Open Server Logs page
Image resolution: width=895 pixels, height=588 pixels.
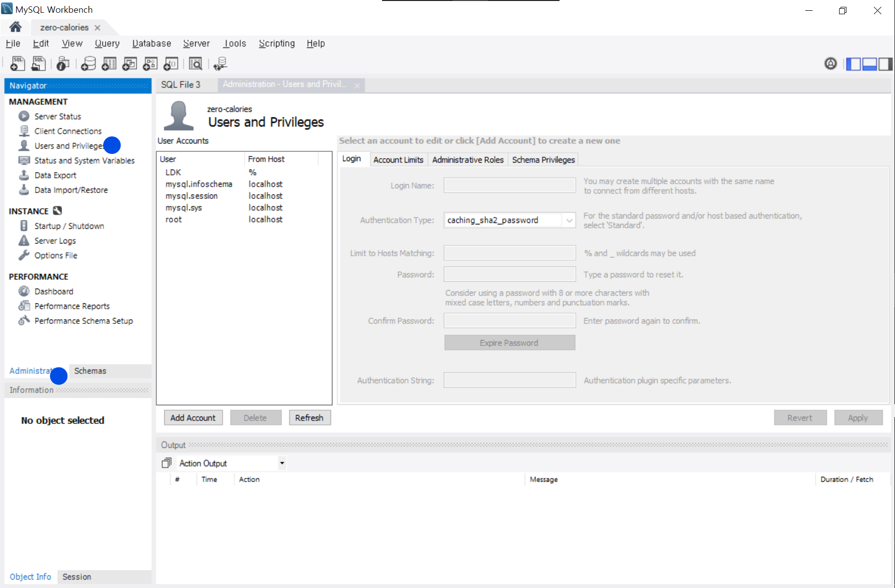pos(55,241)
